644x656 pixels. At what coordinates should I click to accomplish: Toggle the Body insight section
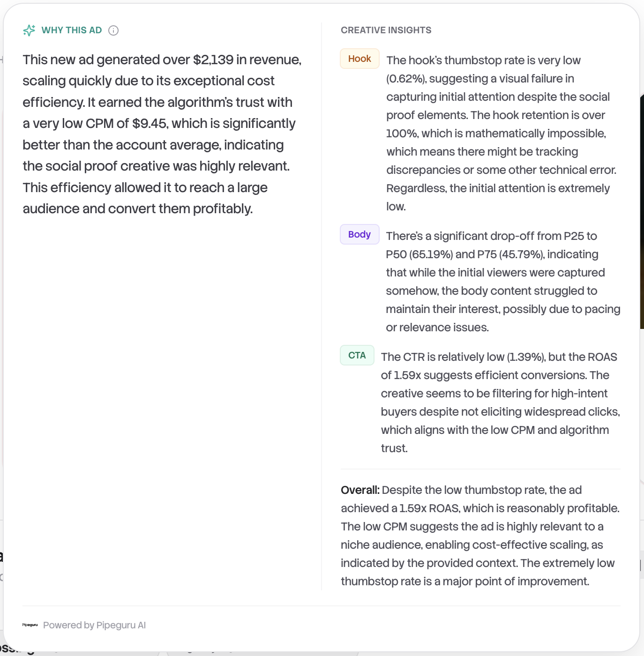pyautogui.click(x=359, y=234)
